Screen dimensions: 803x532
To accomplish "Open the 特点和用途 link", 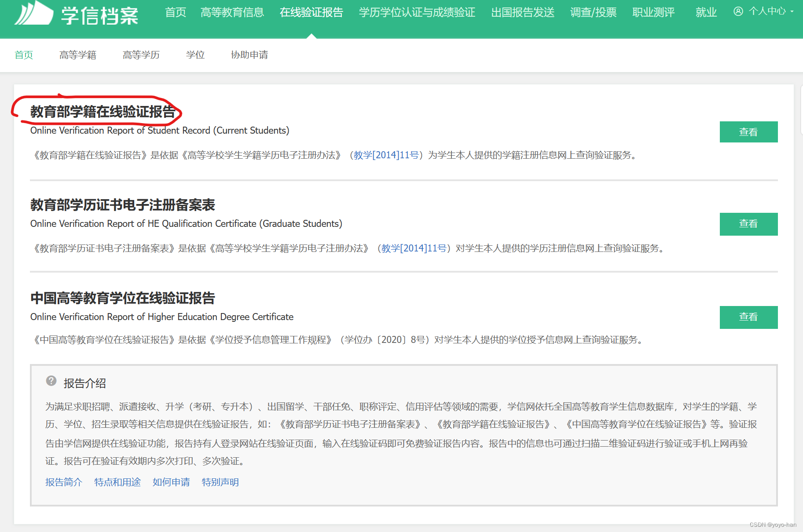I will tap(117, 482).
